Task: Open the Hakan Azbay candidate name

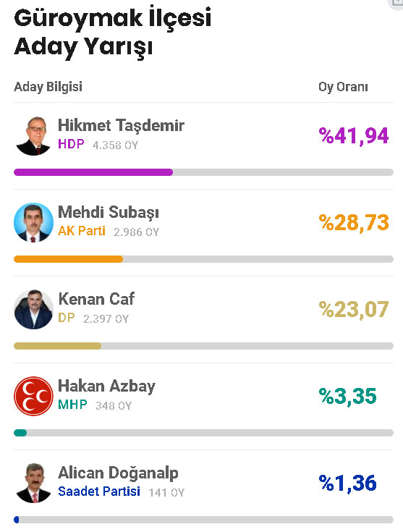Action: pos(106,386)
